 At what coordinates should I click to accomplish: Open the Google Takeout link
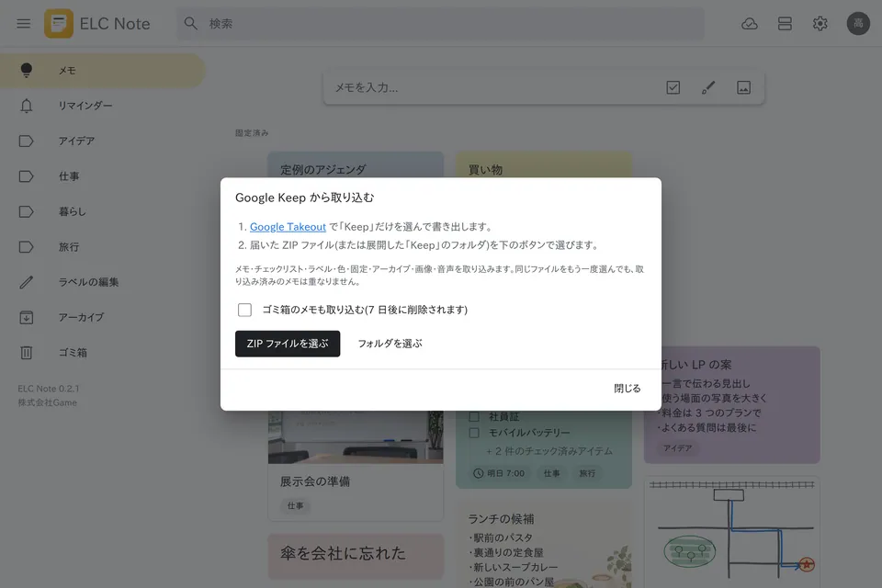[x=288, y=227]
